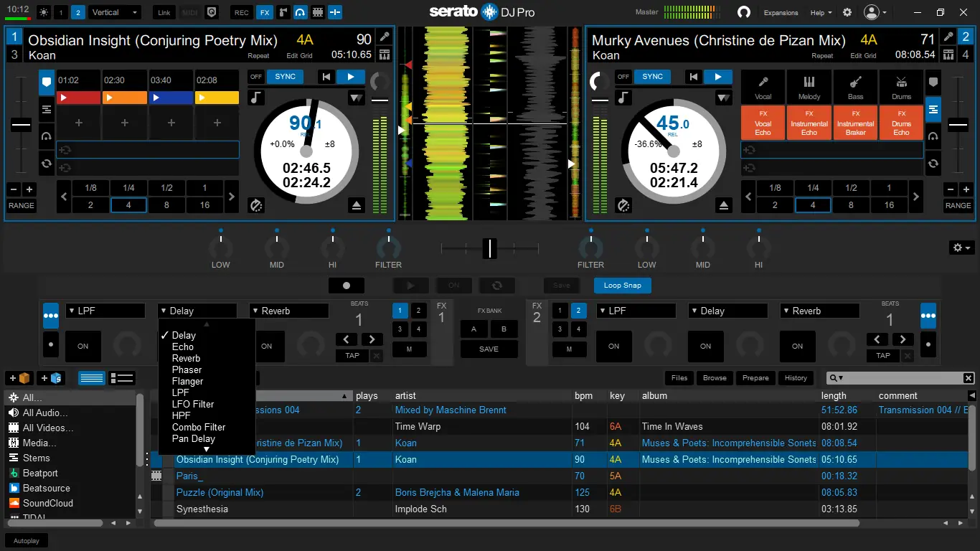
Task: Open stems microphone icon beside Obsidian Insight title
Action: (x=385, y=38)
